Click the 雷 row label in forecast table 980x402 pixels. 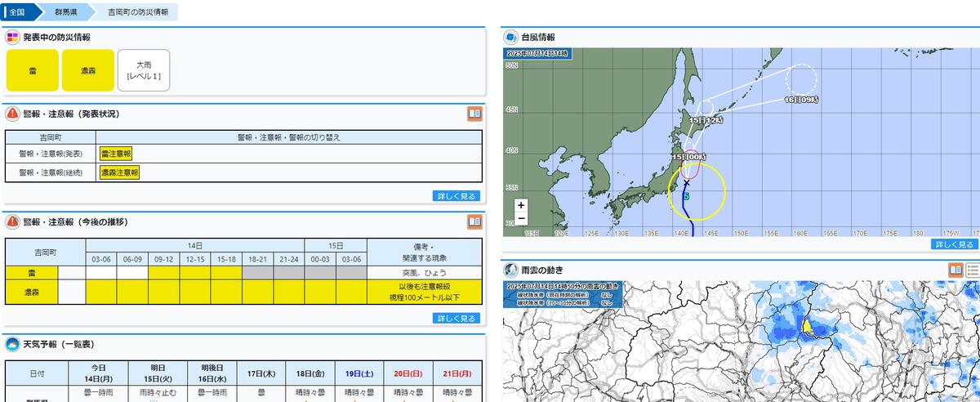coord(32,272)
